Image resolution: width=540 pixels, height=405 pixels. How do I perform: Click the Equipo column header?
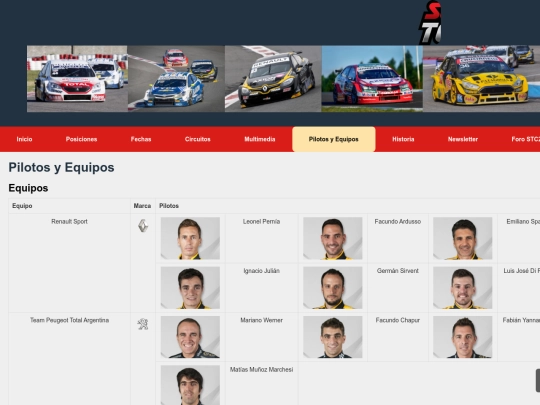coord(22,206)
